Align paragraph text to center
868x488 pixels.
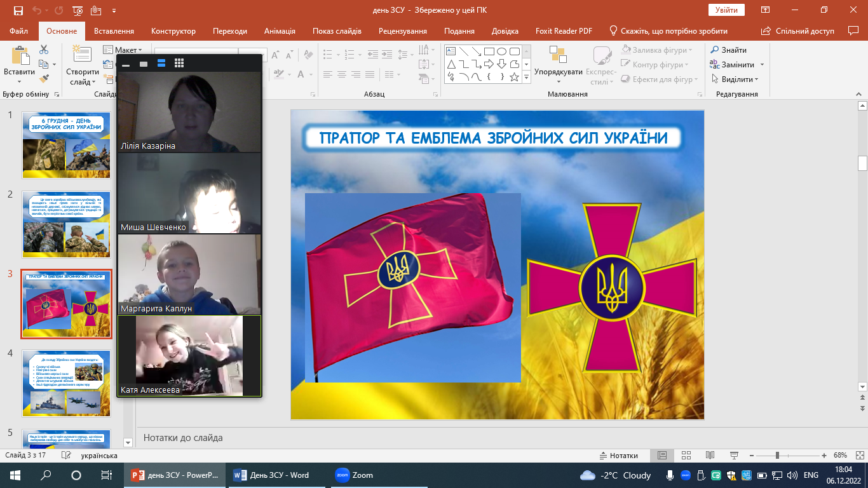[342, 74]
